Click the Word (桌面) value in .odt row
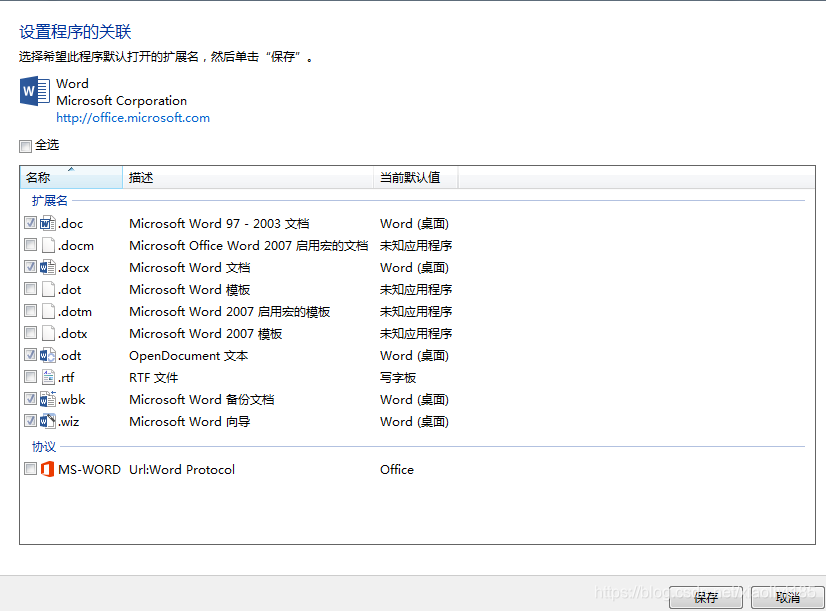The image size is (826, 611). point(414,356)
